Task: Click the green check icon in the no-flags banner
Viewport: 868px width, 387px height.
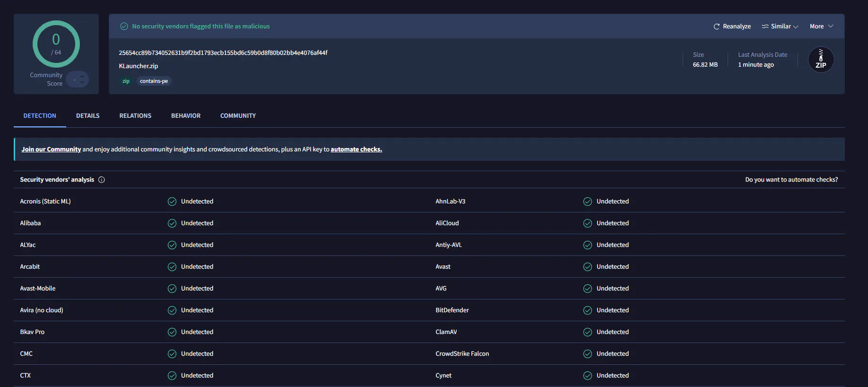Action: point(124,26)
